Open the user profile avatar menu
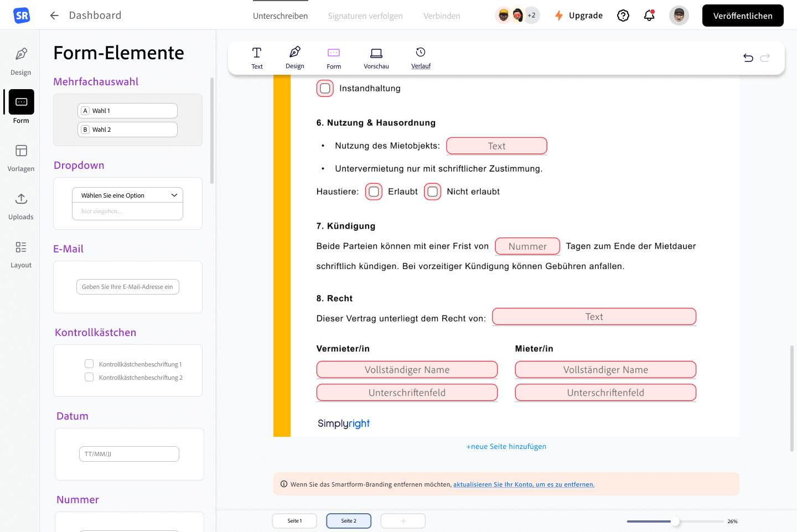Screen dimensions: 797x532 click(679, 16)
